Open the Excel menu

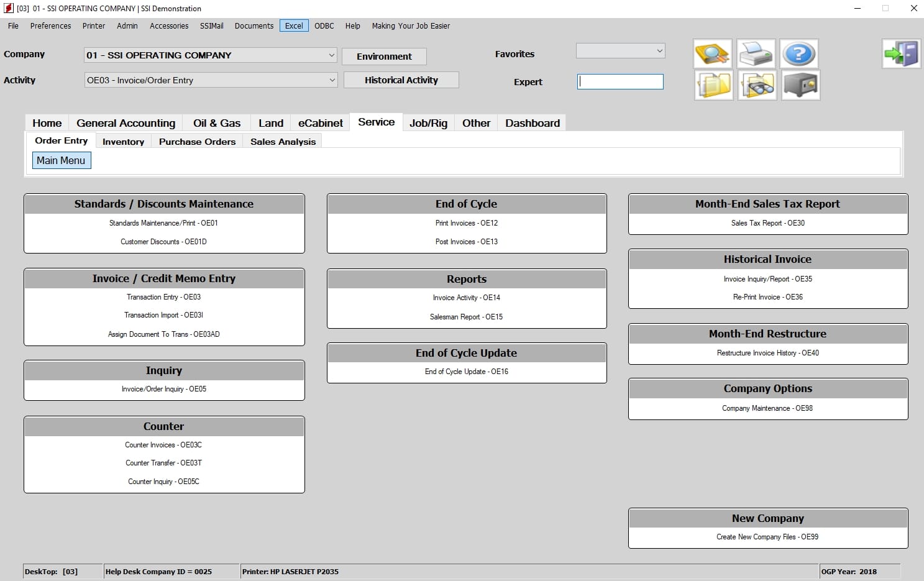[293, 25]
